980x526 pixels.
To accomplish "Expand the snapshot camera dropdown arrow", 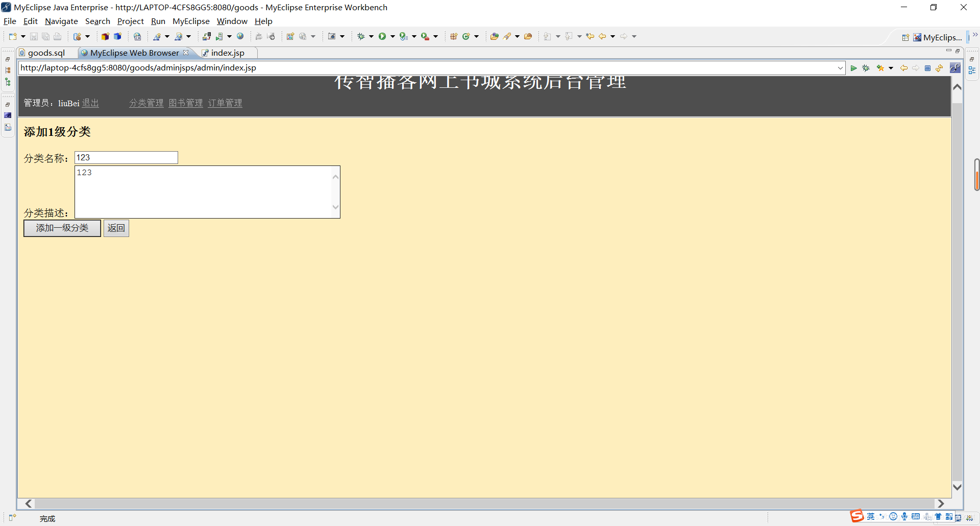I will (x=342, y=36).
